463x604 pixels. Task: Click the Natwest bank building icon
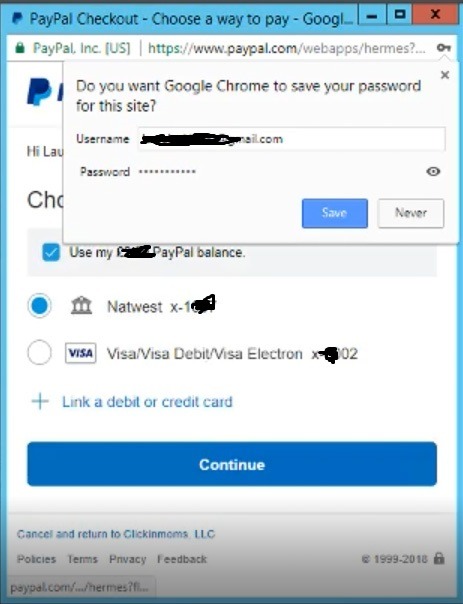(81, 306)
